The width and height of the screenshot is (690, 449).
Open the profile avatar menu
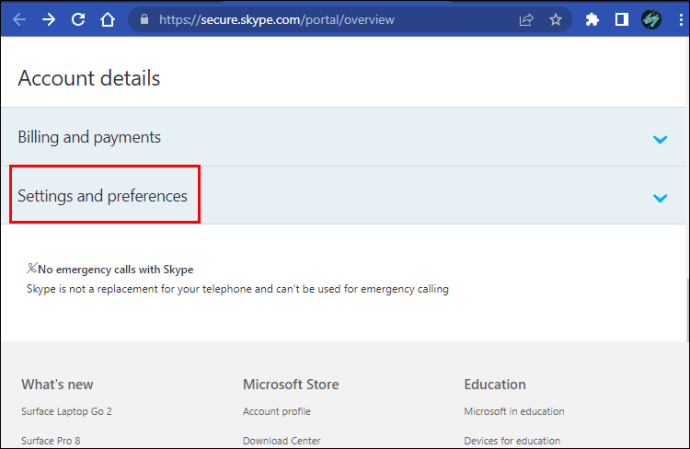(651, 19)
